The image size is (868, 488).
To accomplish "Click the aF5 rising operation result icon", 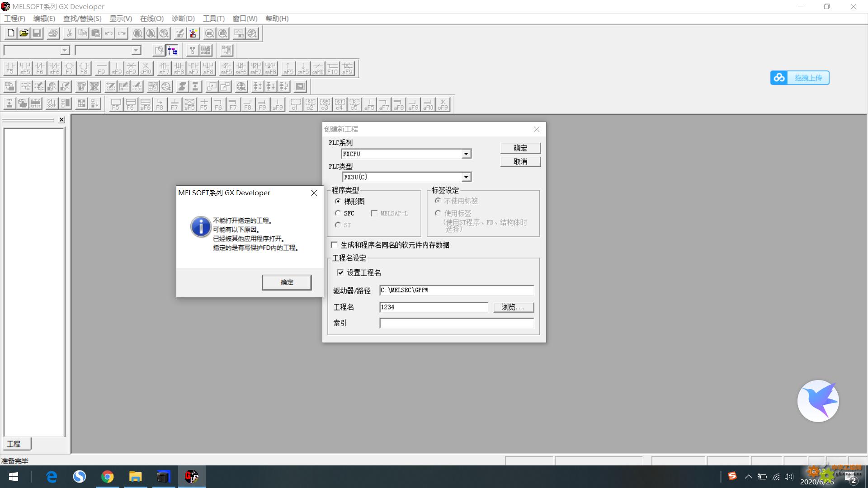I will point(288,68).
